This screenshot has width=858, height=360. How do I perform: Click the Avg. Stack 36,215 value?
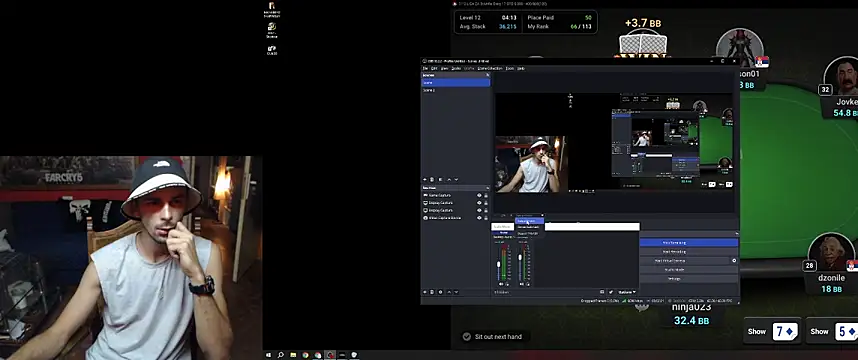click(507, 26)
